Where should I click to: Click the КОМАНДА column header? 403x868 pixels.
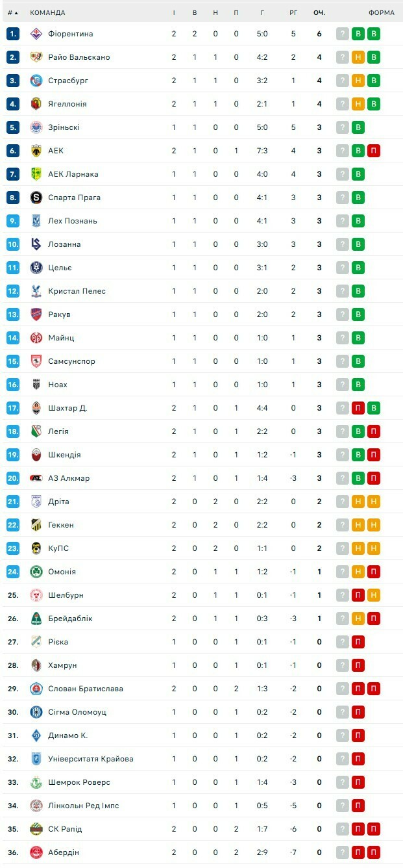click(x=47, y=13)
